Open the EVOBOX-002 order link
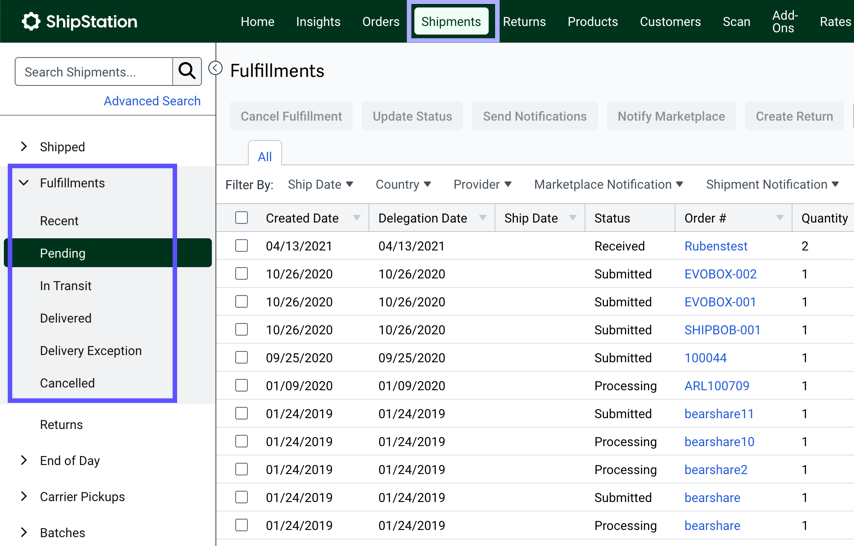Screen dimensions: 854x546 (x=720, y=274)
